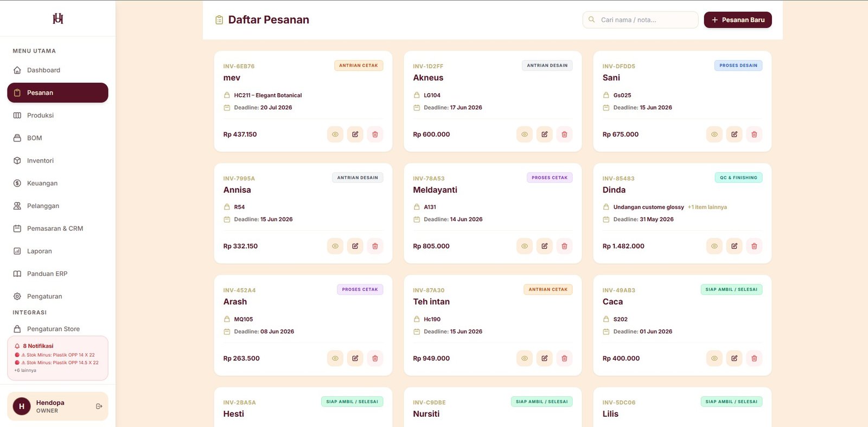Open the Keuangan menu item
Image resolution: width=868 pixels, height=427 pixels.
pos(58,183)
